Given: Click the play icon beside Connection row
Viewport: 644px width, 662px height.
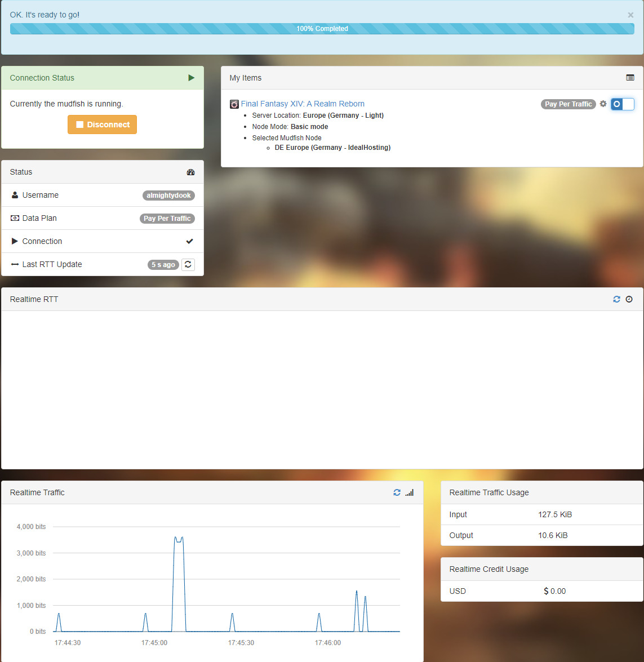Looking at the screenshot, I should [15, 241].
